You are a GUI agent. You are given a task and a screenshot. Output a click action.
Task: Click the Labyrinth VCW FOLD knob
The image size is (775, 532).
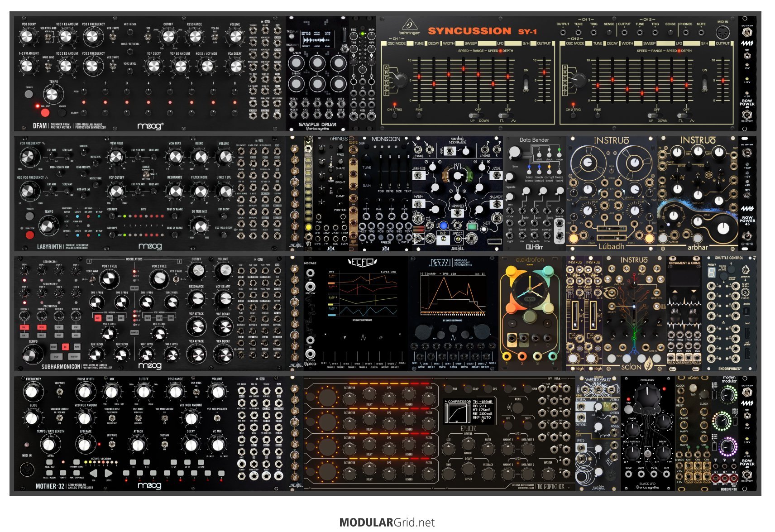[116, 157]
